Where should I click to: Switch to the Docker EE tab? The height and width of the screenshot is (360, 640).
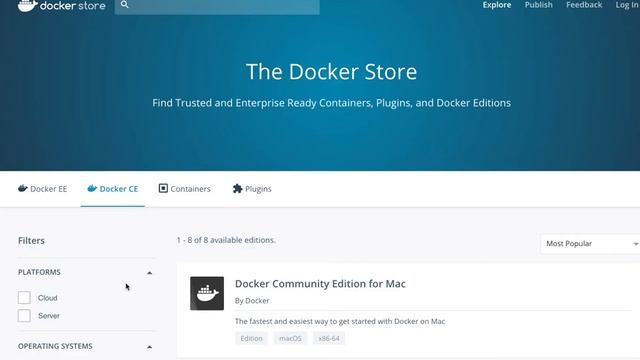coord(42,189)
